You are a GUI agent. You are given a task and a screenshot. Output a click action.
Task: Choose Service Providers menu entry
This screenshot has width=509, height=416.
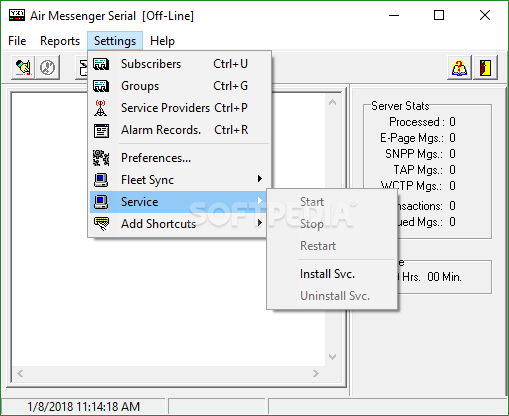[x=180, y=108]
